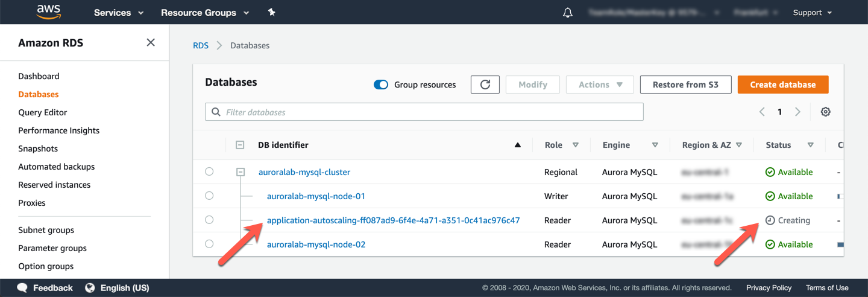
Task: Click Regional role cell
Action: point(559,172)
